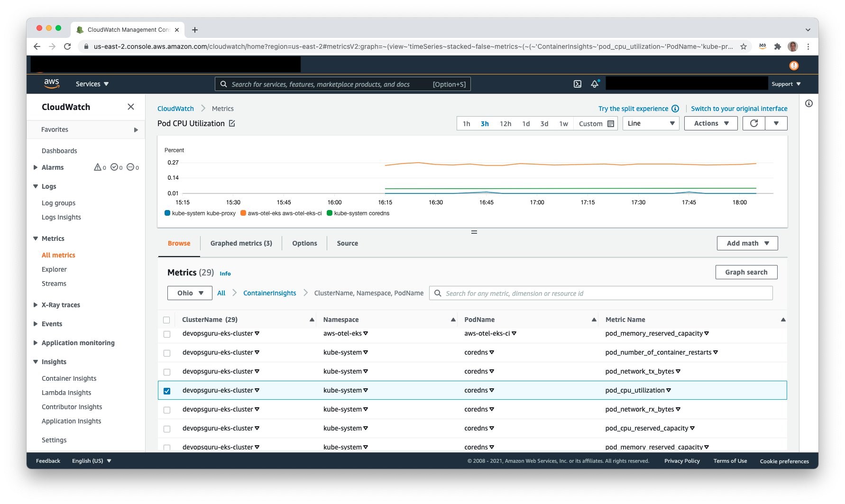Expand the X-Ray traces sidebar section
The height and width of the screenshot is (504, 845).
tap(36, 305)
